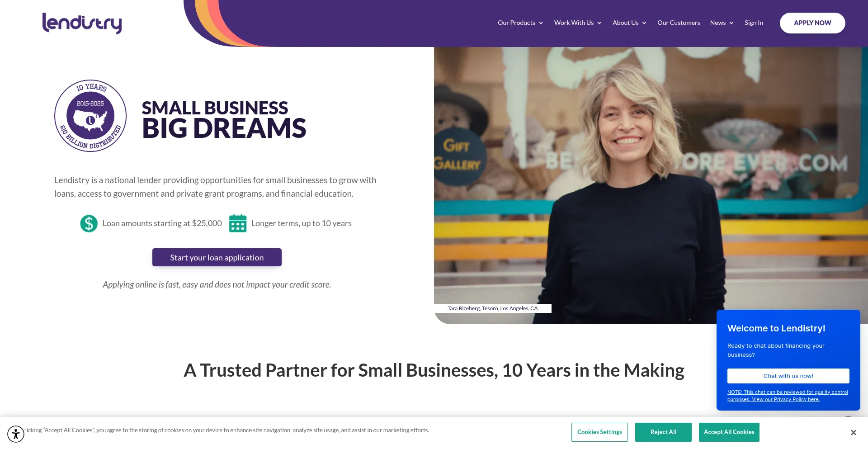Image resolution: width=868 pixels, height=449 pixels.
Task: Click the Lendistry logo
Action: (x=82, y=23)
